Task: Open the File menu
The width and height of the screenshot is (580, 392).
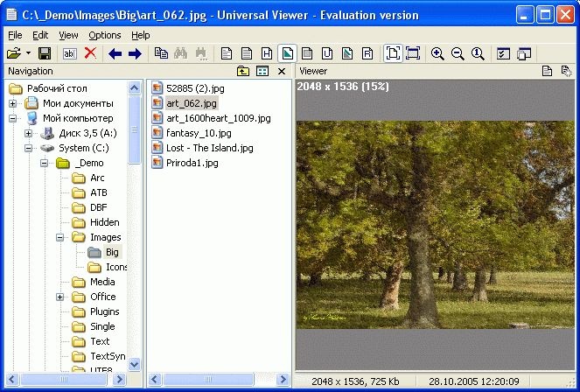Action: click(x=15, y=35)
